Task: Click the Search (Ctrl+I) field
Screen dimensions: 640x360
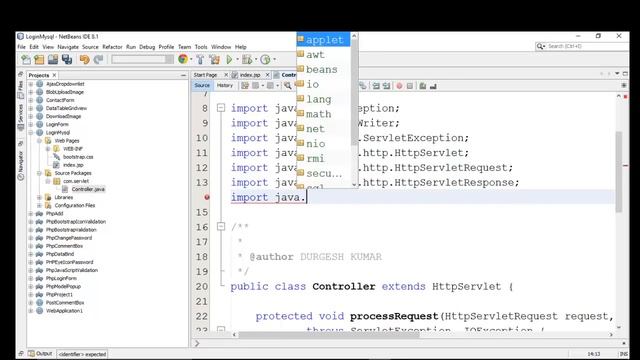Action: [582, 46]
